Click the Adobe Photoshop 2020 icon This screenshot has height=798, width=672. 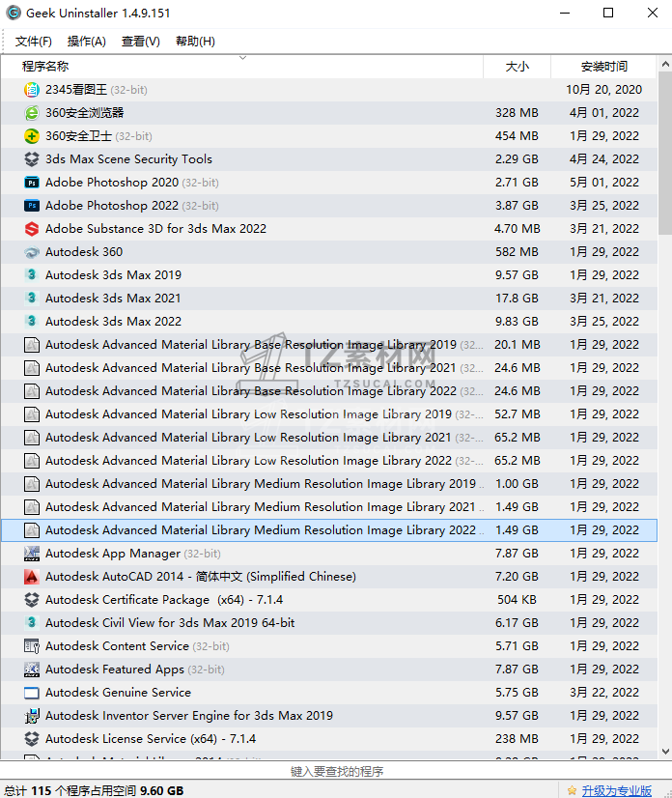pos(32,183)
